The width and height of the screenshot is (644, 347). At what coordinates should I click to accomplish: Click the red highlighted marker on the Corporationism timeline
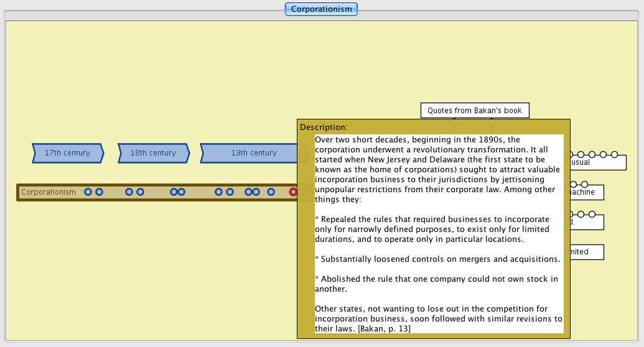click(x=293, y=192)
